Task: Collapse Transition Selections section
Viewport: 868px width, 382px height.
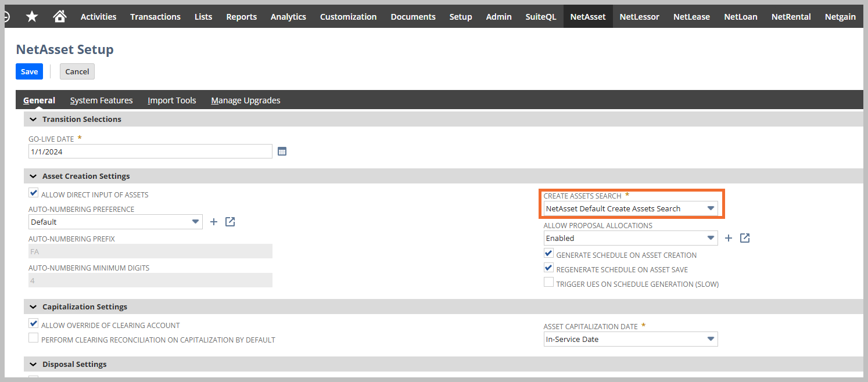Action: tap(33, 119)
